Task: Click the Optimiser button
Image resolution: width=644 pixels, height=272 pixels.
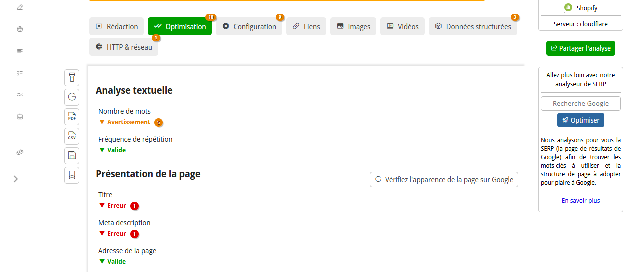Action: [581, 120]
